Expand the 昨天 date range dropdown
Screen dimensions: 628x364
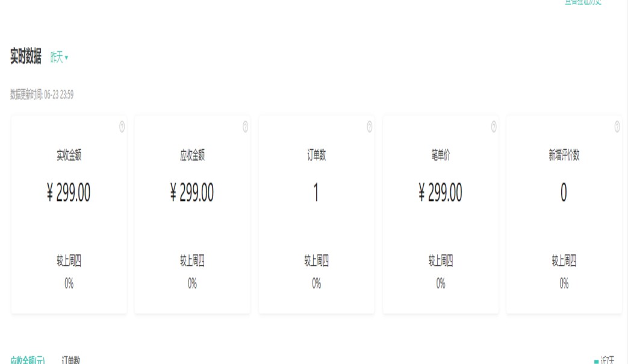click(59, 58)
